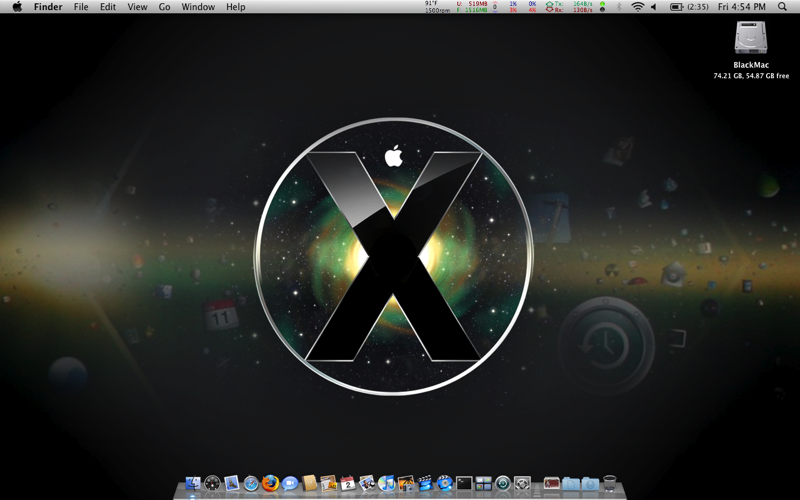Click the clock showing Fri 4:54 PM
The width and height of the screenshot is (800, 500).
[741, 7]
